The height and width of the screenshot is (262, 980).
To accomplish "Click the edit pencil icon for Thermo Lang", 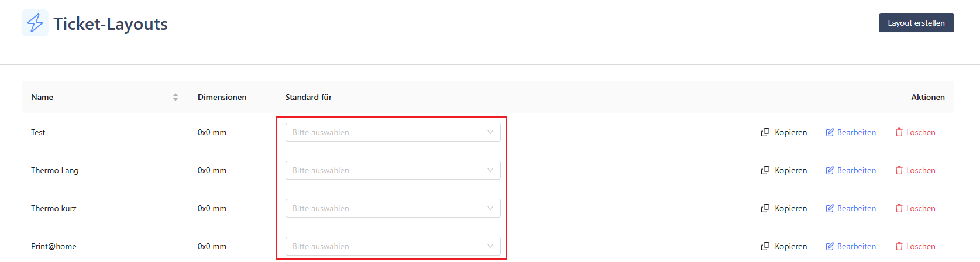I will (x=830, y=170).
